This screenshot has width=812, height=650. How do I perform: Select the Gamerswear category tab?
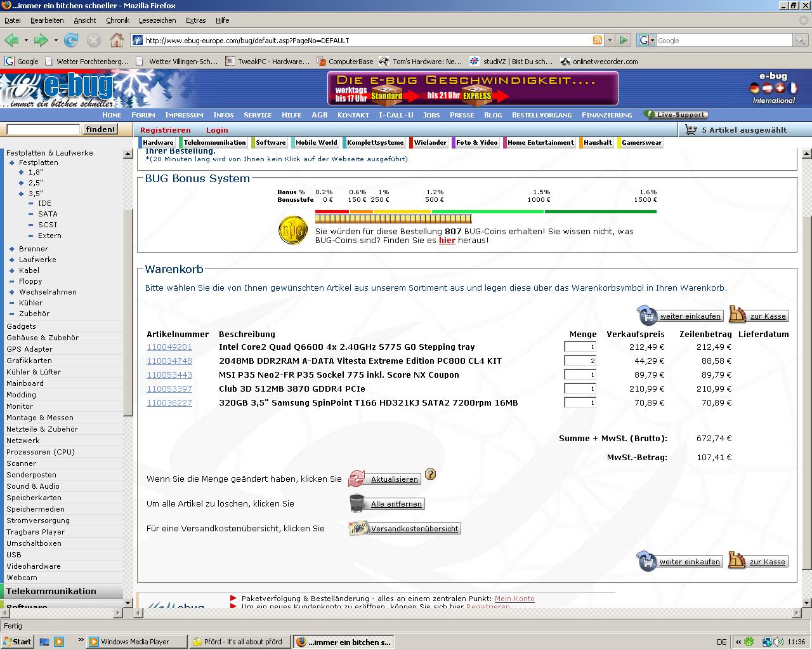click(x=641, y=143)
